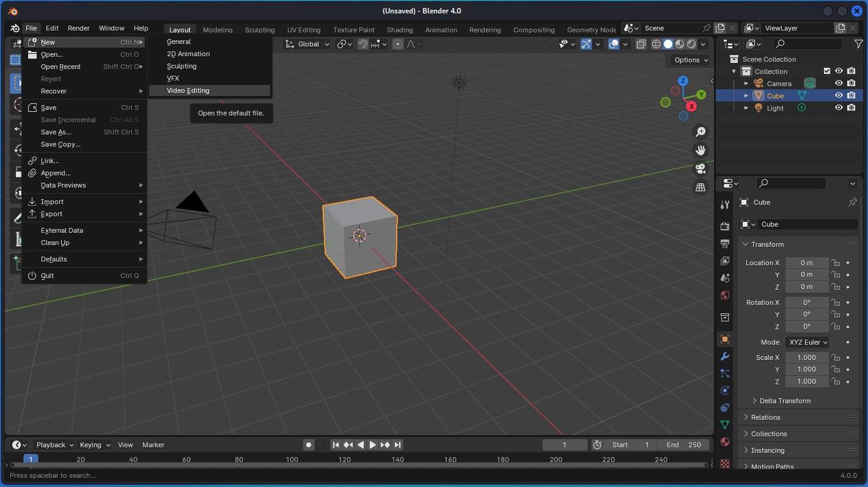This screenshot has height=487, width=868.
Task: Hide the Camera with its eye icon
Action: click(x=839, y=84)
